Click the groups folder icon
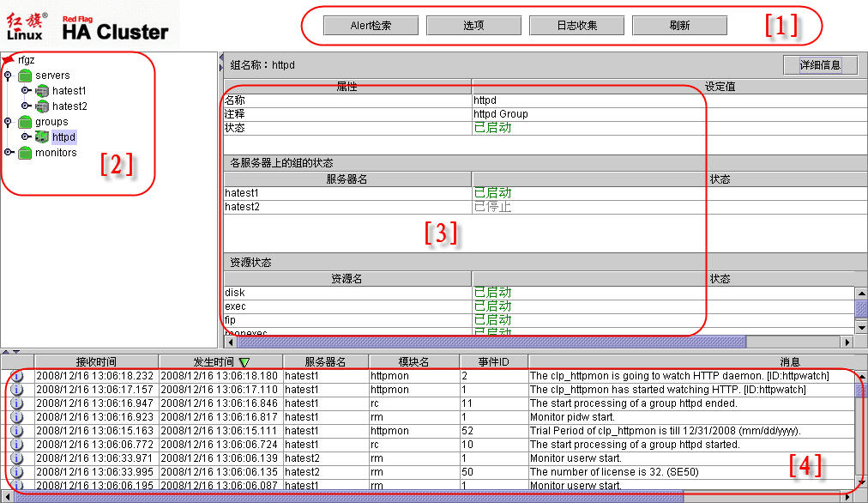Screen dimensions: 868x503 pos(25,122)
